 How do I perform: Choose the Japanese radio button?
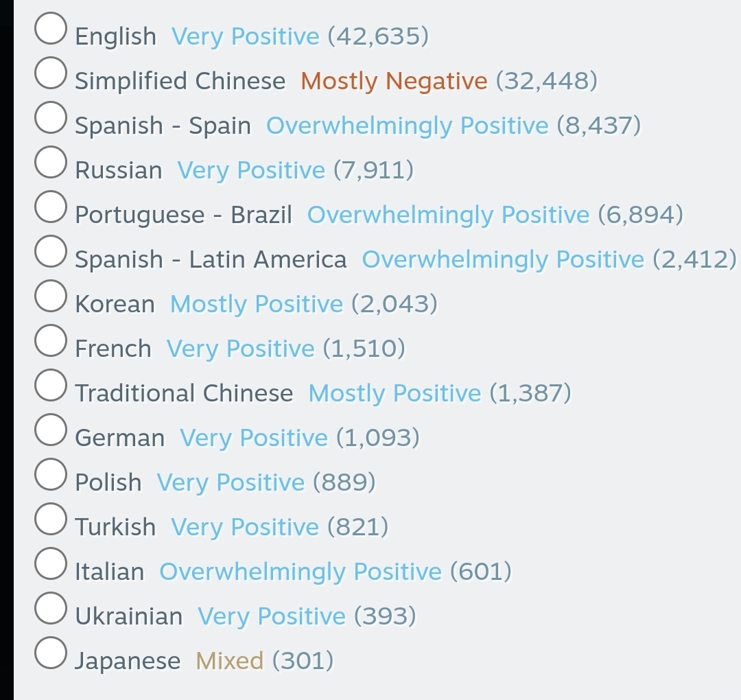51,652
